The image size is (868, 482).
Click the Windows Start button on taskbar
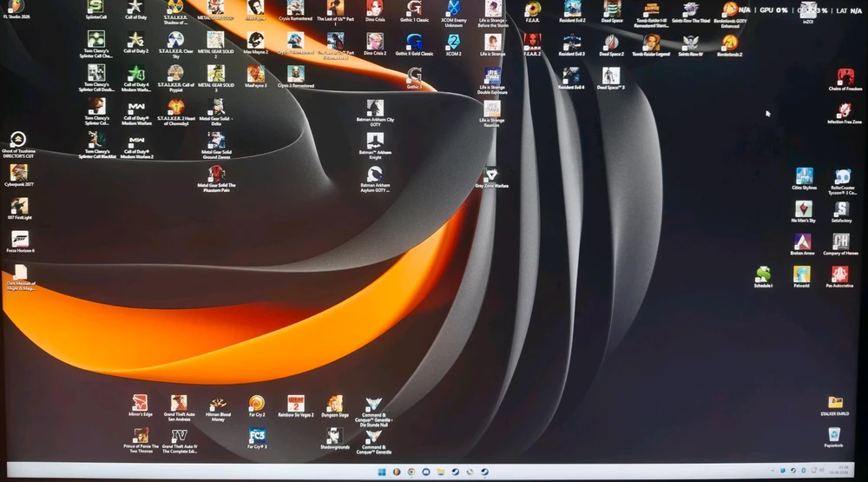point(381,472)
